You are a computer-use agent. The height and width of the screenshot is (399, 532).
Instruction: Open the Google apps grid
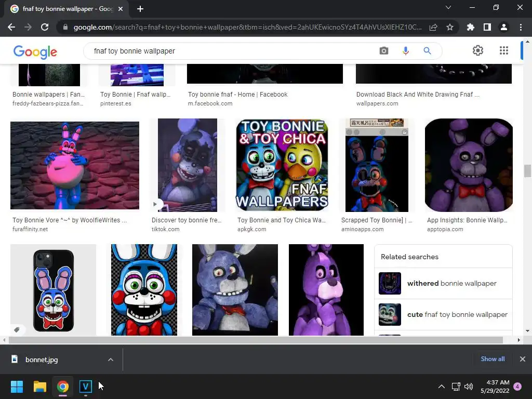pyautogui.click(x=504, y=50)
